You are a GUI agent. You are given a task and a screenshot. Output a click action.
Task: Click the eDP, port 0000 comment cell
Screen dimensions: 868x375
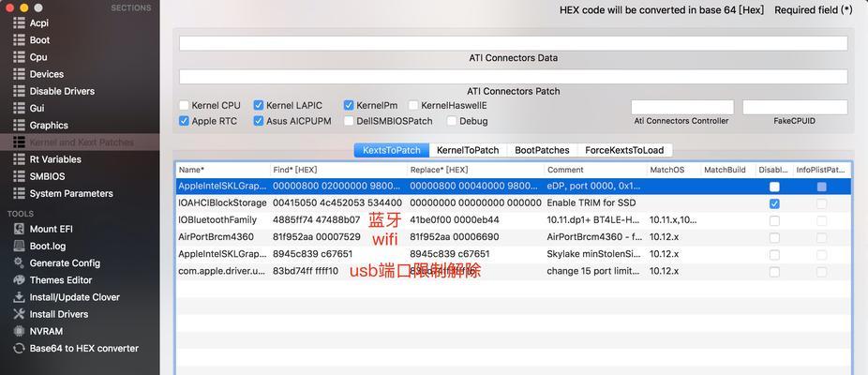pos(593,187)
